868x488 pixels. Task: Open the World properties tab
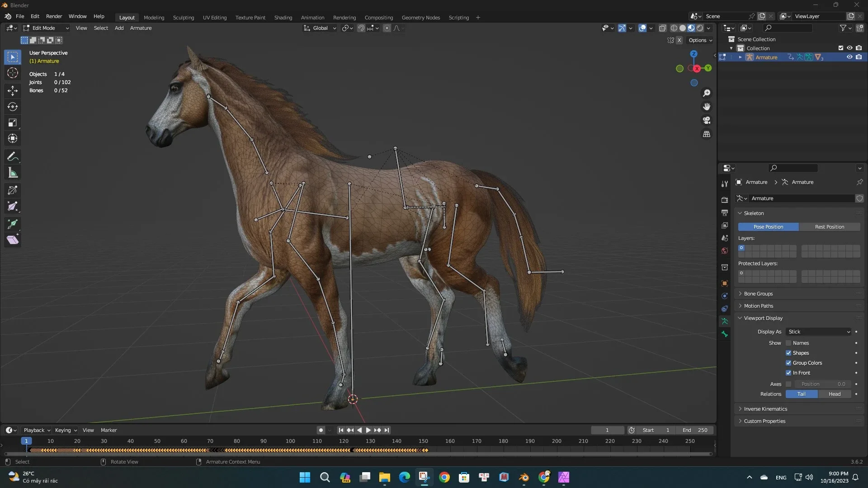click(x=725, y=251)
